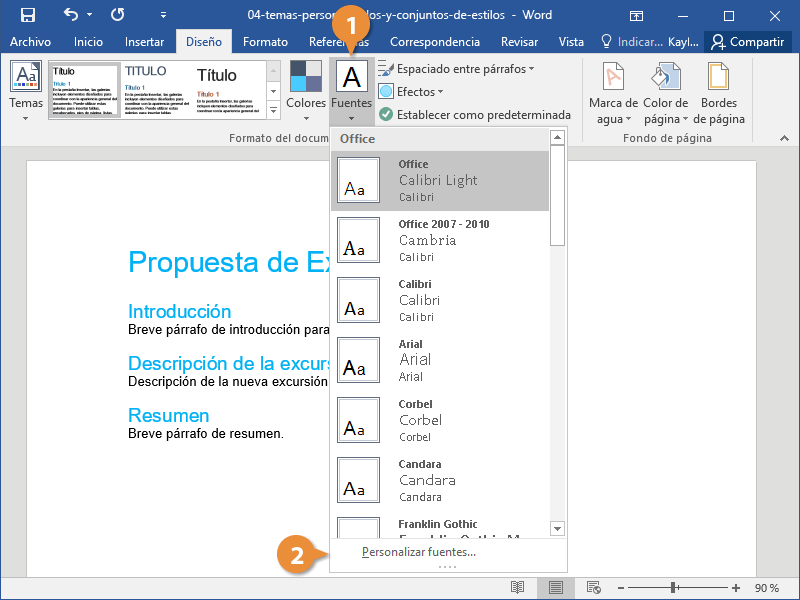Open Espaciado entre párrafos dropdown

tap(456, 69)
